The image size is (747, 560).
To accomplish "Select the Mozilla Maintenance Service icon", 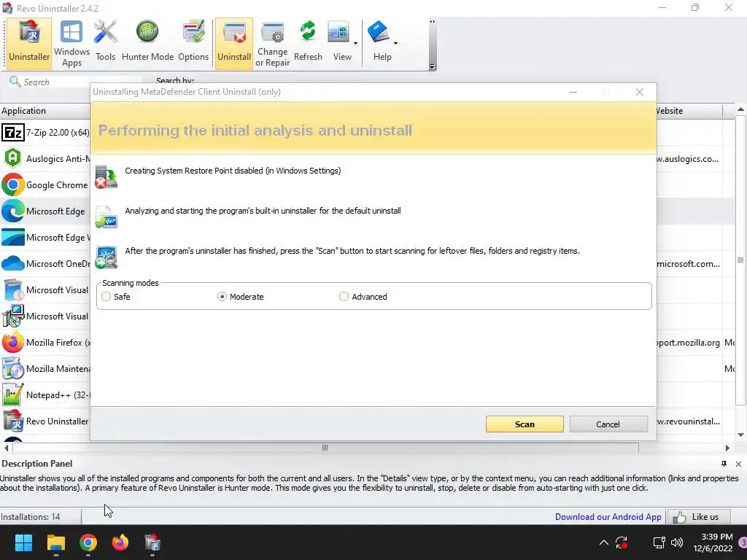I will [13, 368].
